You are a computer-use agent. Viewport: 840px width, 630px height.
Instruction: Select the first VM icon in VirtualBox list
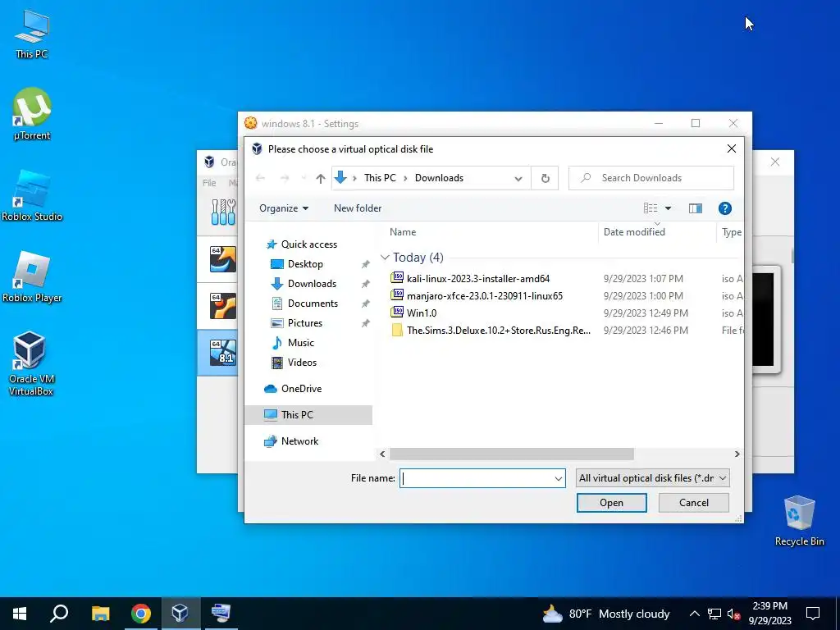(x=223, y=259)
